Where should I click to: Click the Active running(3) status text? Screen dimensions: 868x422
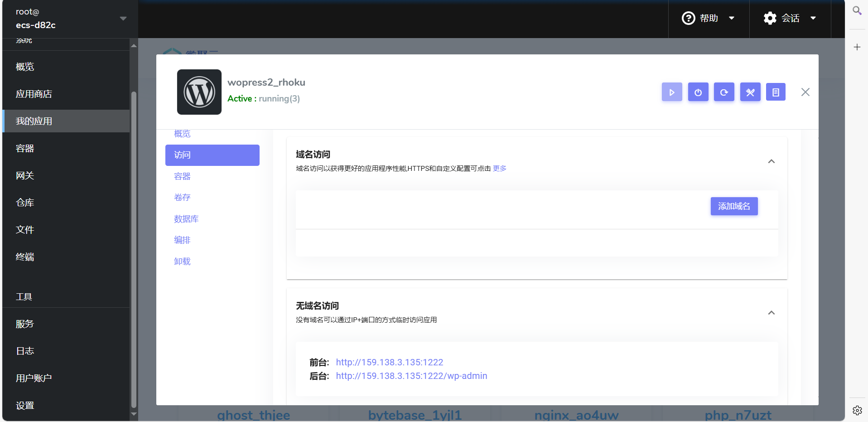tap(264, 99)
